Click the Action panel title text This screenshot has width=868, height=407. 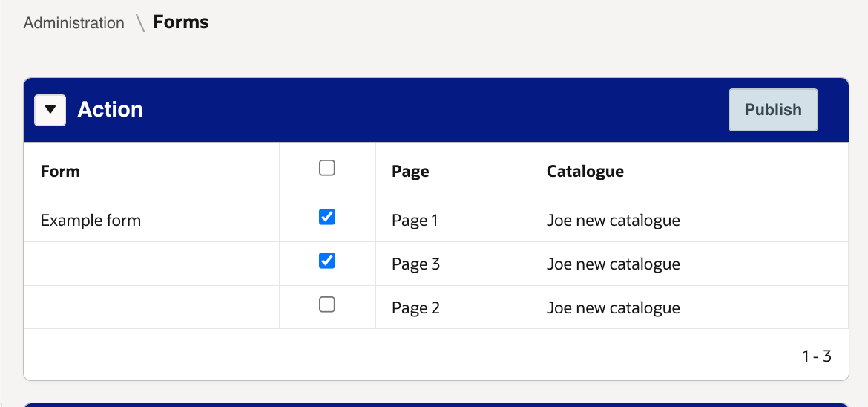tap(110, 110)
